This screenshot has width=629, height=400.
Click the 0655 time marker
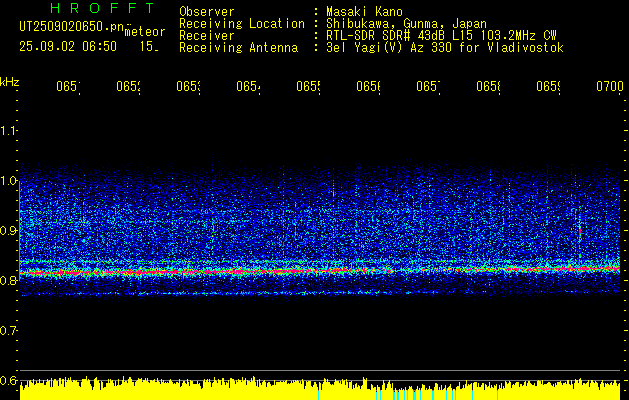coord(308,86)
